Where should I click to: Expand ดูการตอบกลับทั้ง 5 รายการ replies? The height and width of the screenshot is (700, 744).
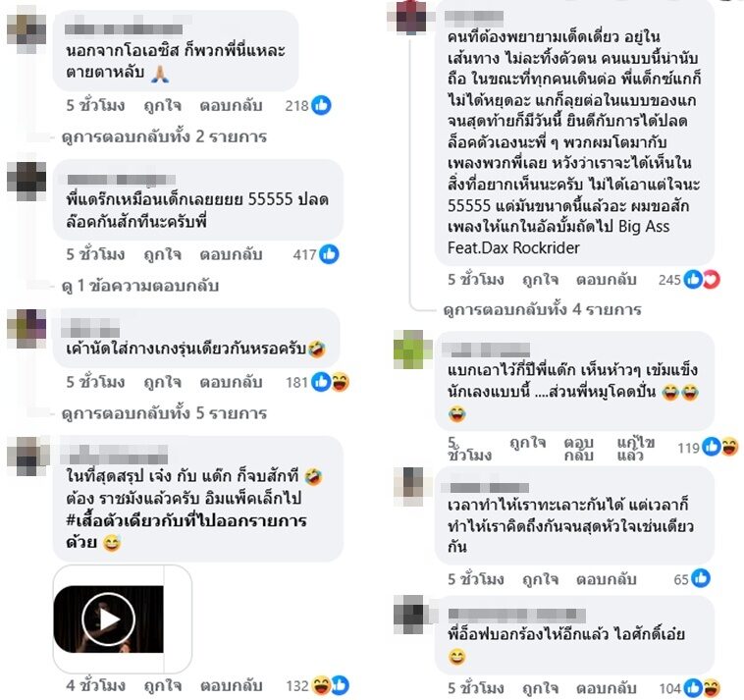(164, 413)
